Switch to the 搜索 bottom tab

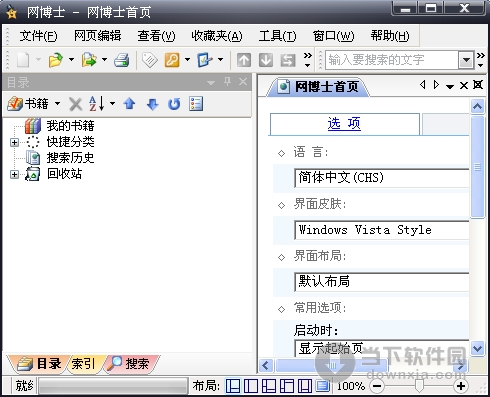click(x=131, y=364)
